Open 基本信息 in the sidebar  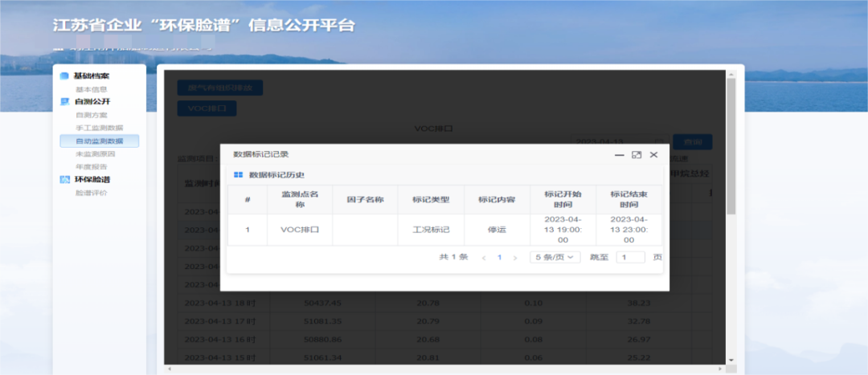[91, 89]
